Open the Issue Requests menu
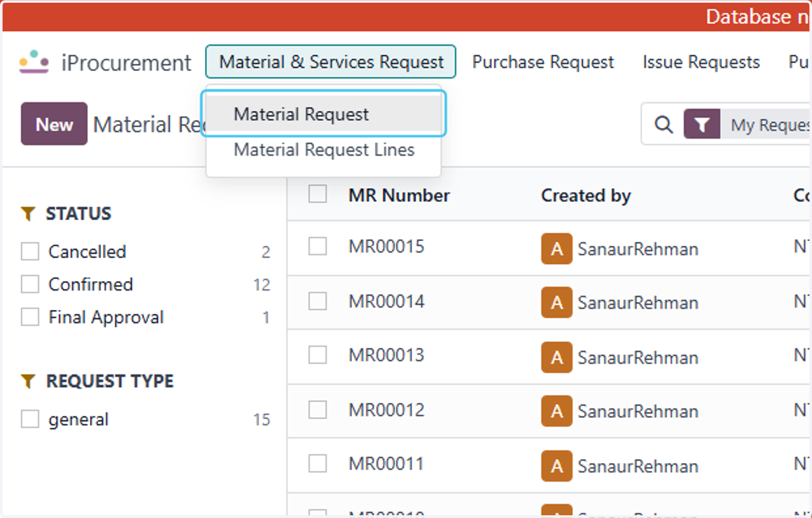 [701, 62]
